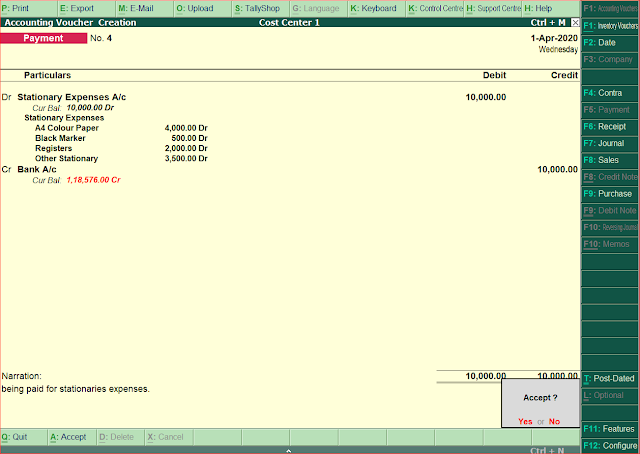Select Bank A/c ledger entry
The width and height of the screenshot is (640, 454).
pos(37,169)
